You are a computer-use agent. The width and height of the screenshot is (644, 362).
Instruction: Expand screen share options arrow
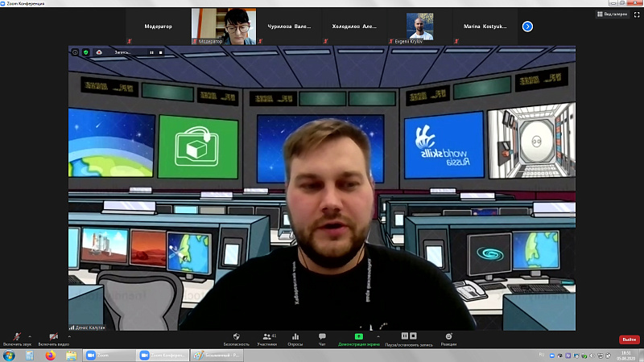coord(378,336)
